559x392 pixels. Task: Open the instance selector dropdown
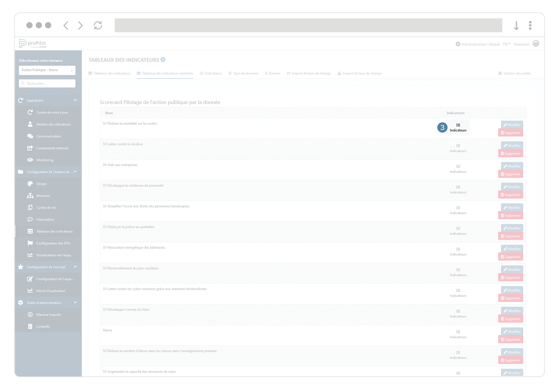pyautogui.click(x=47, y=70)
